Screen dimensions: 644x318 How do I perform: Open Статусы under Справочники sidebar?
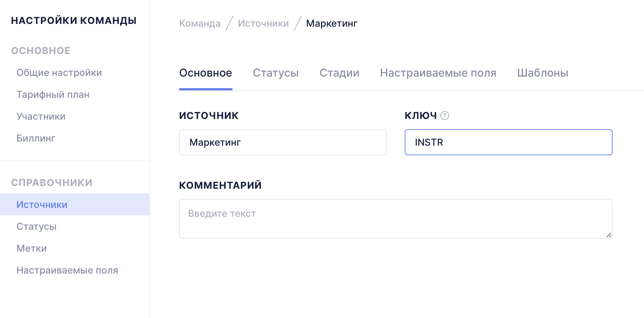(x=37, y=226)
